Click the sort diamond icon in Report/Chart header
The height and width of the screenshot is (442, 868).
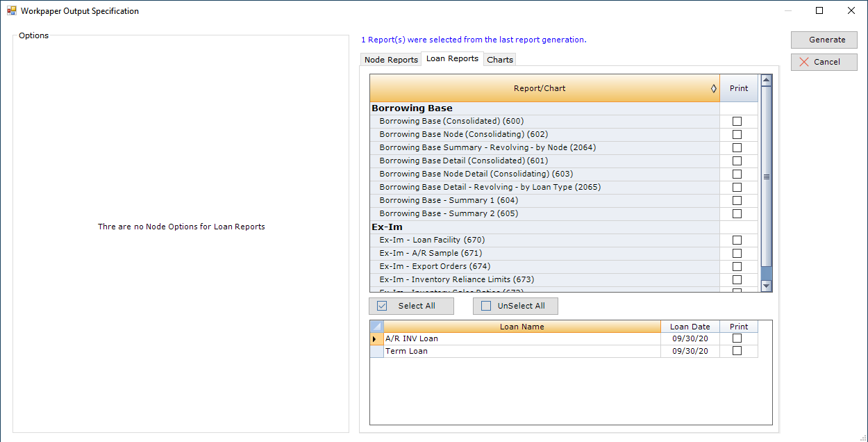(x=713, y=88)
